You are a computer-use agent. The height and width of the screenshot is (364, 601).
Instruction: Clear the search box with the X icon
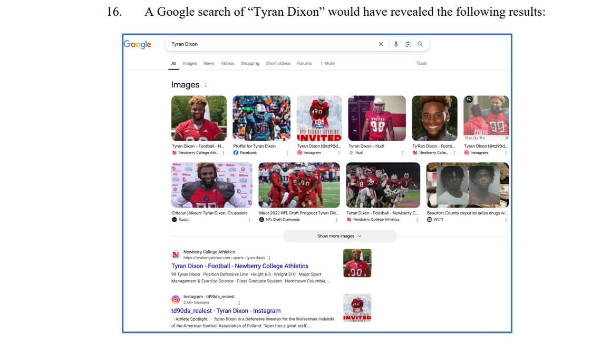pos(381,44)
